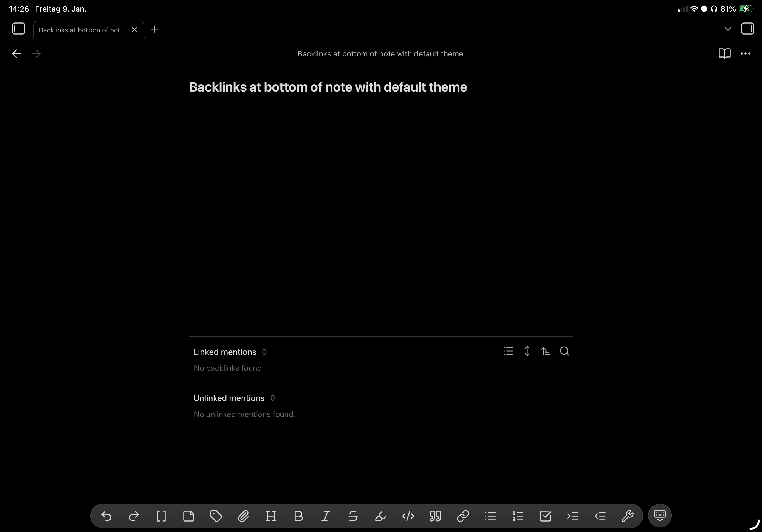Viewport: 762px width, 532px height.
Task: Show backlinks search filter
Action: (x=564, y=351)
